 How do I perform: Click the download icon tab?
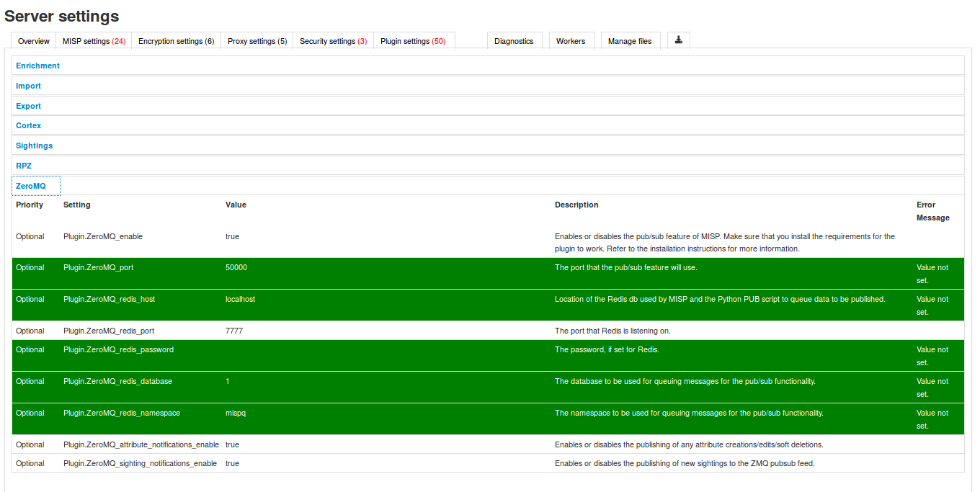[678, 40]
